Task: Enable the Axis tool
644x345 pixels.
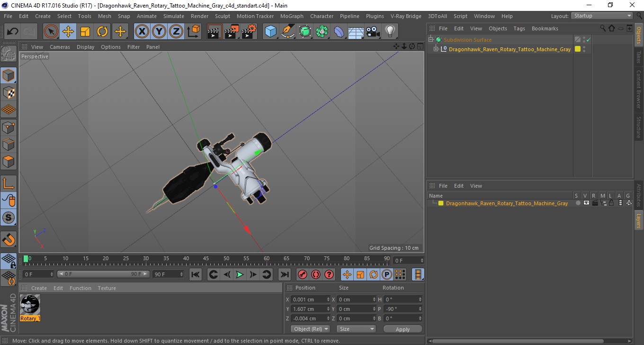Action: coord(9,183)
